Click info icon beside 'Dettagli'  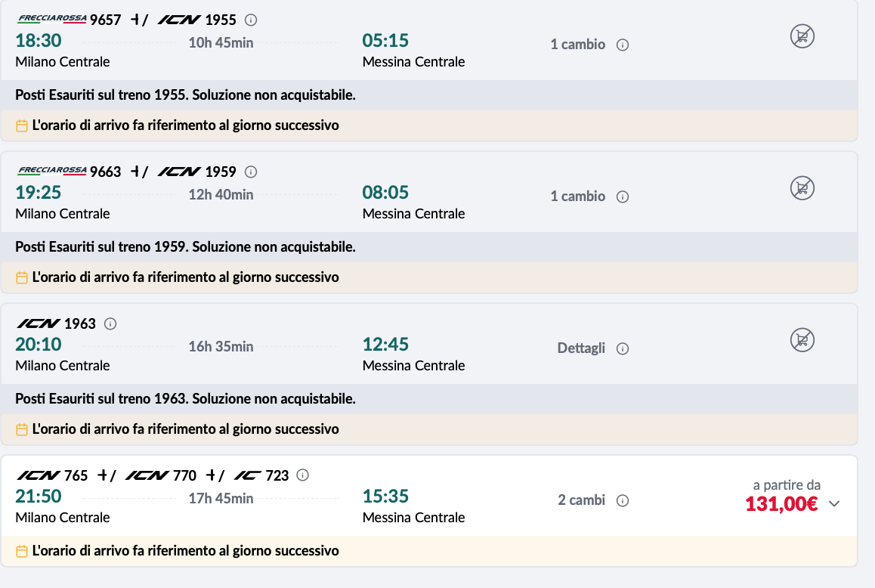pos(623,348)
